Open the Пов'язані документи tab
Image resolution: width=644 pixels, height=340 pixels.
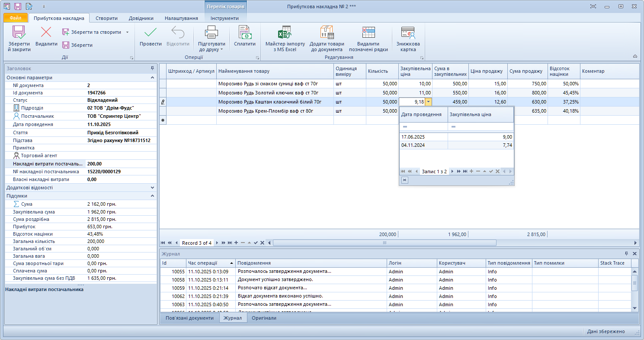(x=189, y=318)
